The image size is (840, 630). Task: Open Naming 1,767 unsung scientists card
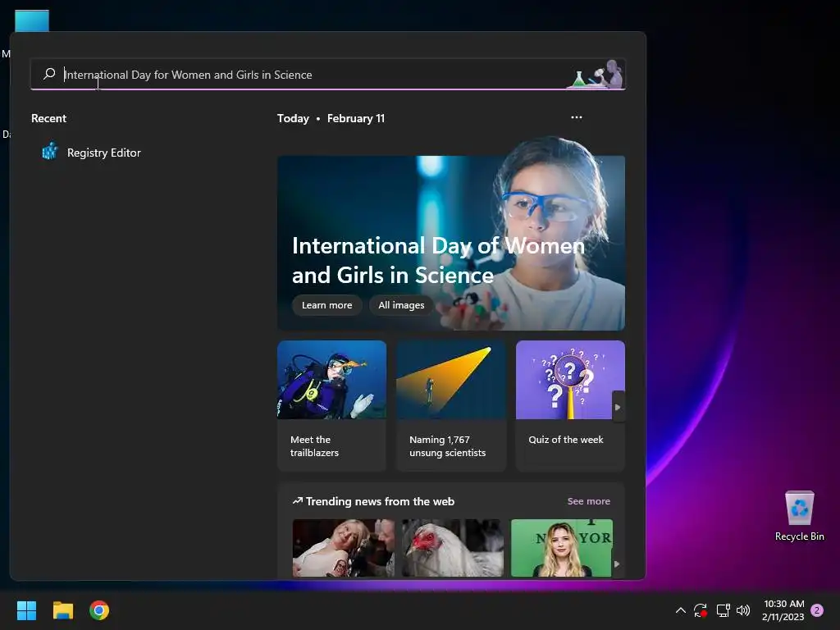451,405
